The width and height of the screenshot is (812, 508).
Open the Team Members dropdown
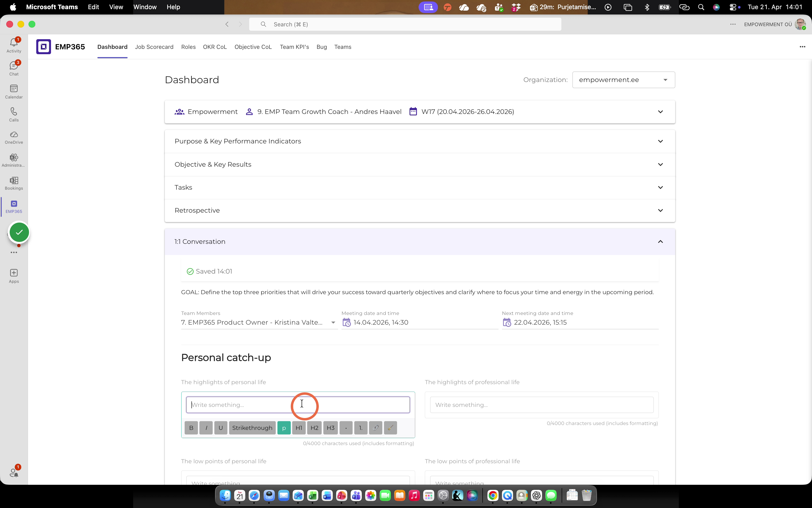point(259,322)
